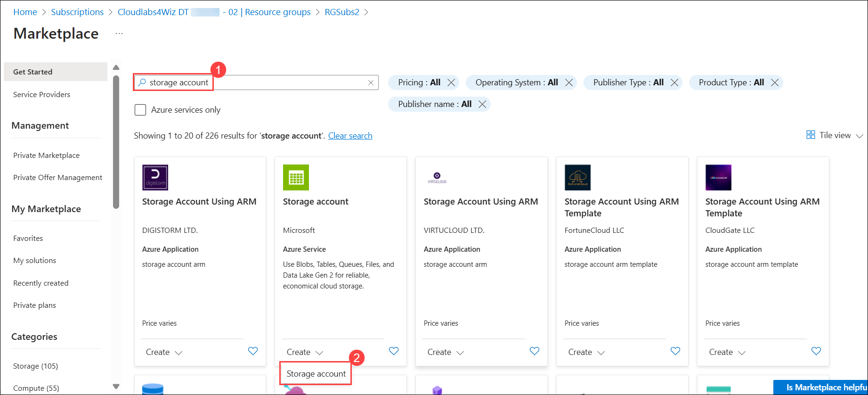
Task: Expand Create dropdown on Microsoft Storage account
Action: pos(305,352)
